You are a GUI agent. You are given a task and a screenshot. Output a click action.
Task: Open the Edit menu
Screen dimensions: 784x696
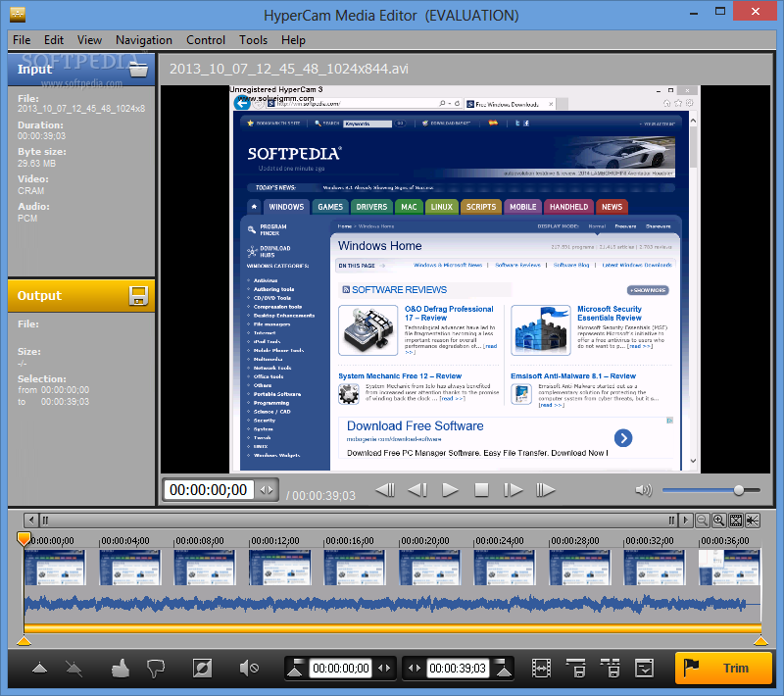pyautogui.click(x=54, y=40)
